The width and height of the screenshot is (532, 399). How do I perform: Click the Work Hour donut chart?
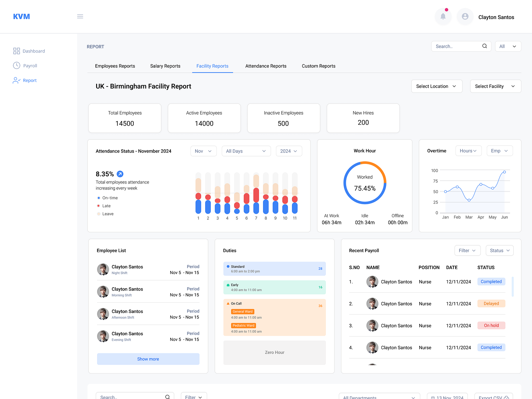pyautogui.click(x=365, y=183)
